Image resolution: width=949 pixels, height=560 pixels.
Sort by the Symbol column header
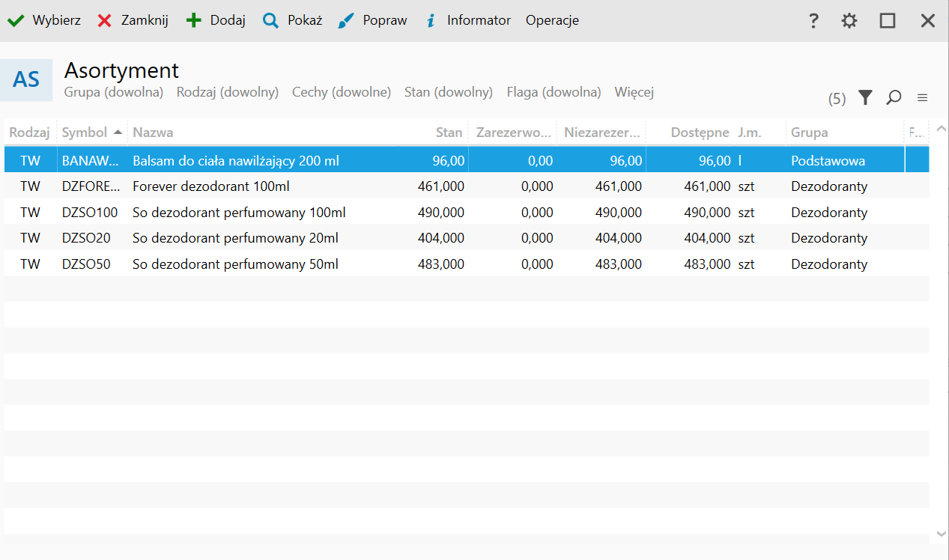pyautogui.click(x=85, y=133)
